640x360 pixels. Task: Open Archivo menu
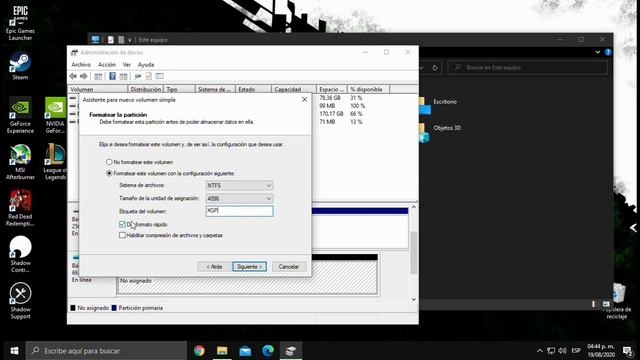tap(81, 64)
